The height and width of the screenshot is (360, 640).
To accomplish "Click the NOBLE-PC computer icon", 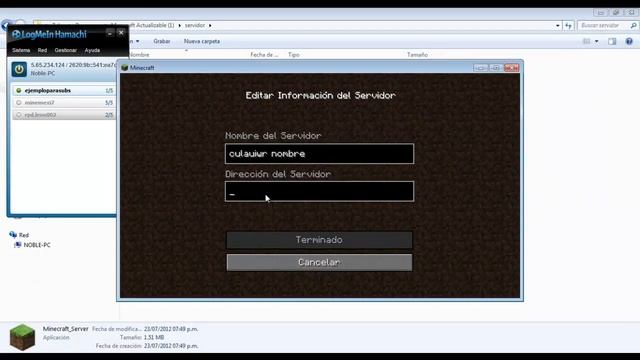I will pos(18,244).
